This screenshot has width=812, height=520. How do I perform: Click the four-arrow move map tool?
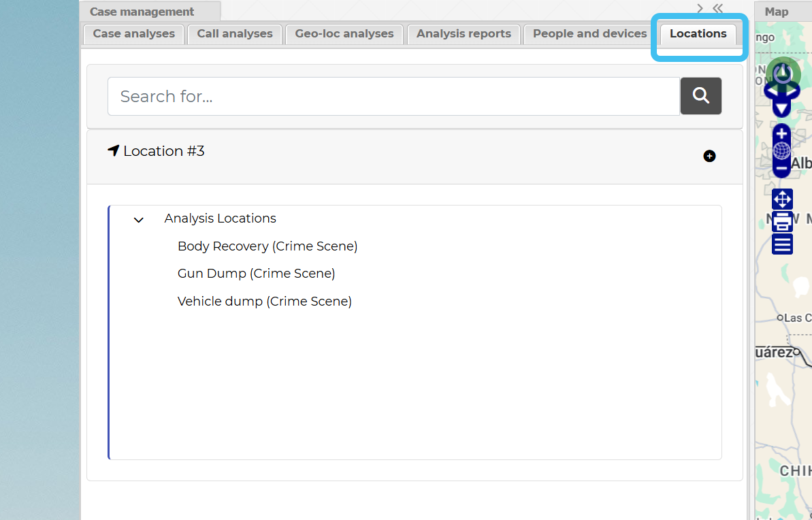click(782, 199)
